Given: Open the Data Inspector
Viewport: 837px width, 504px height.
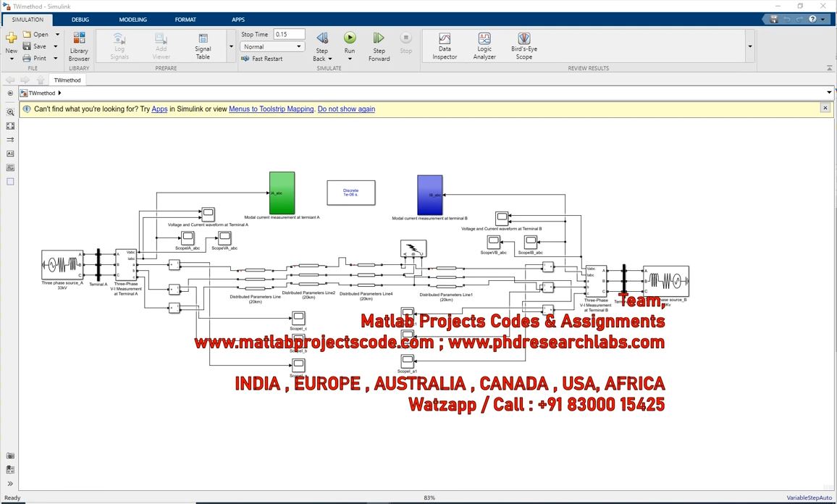Looking at the screenshot, I should [445, 46].
